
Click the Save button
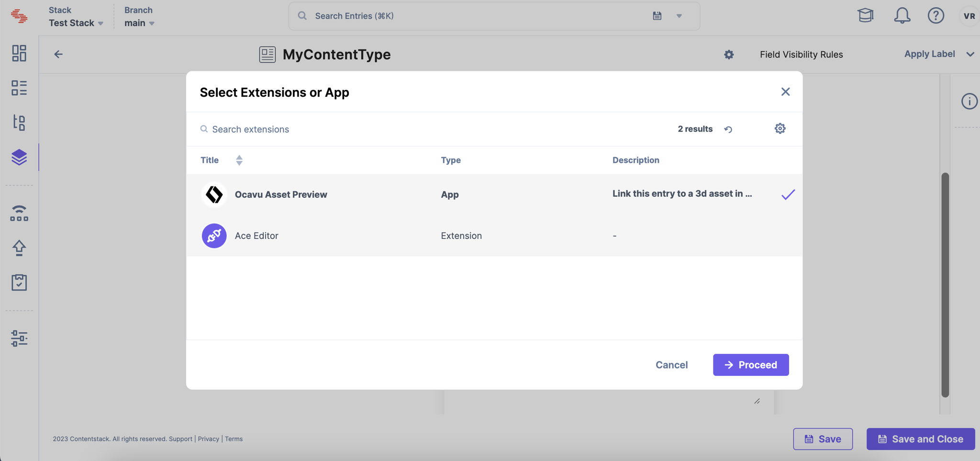coord(823,439)
